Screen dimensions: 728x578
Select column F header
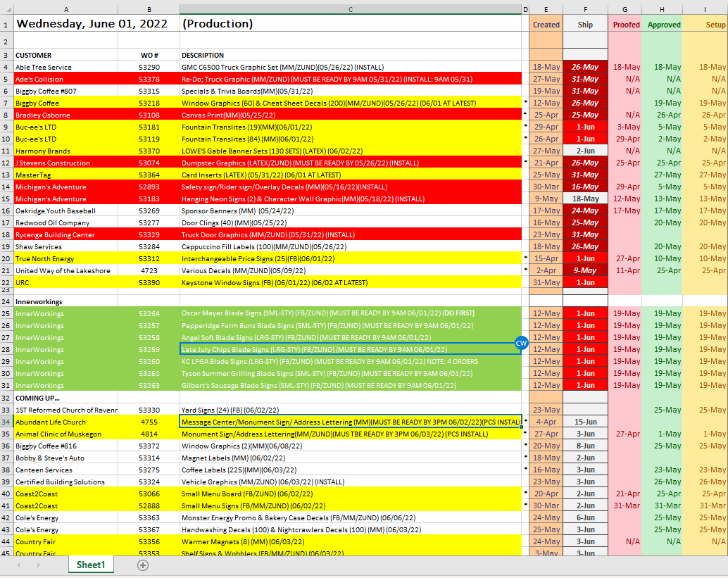tap(585, 9)
